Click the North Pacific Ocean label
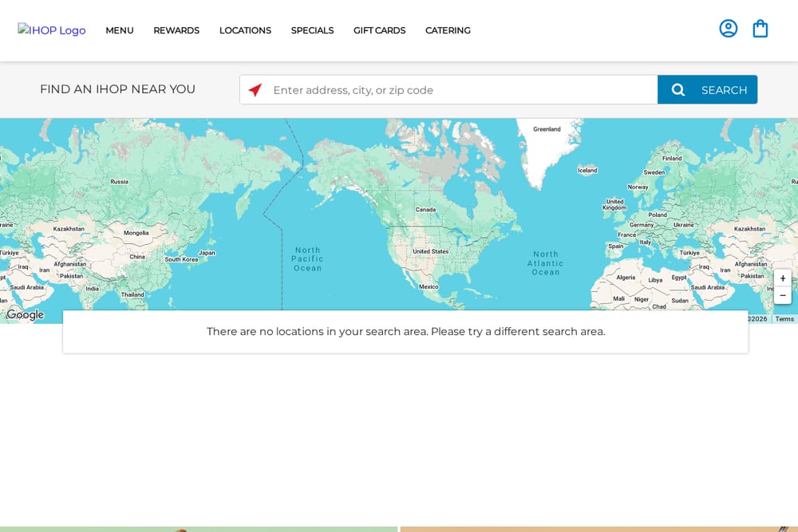Image resolution: width=798 pixels, height=532 pixels. pos(308,259)
